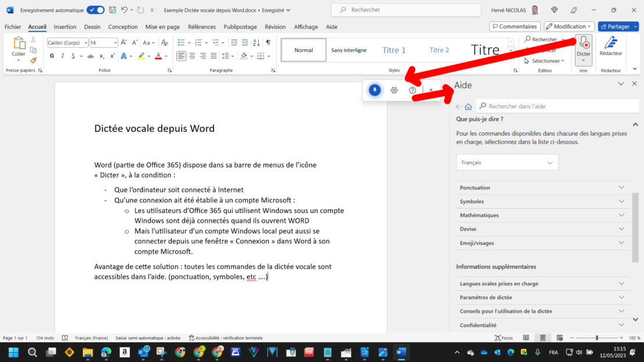This screenshot has width=644, height=362.
Task: Open dictation settings gear icon
Action: (x=394, y=90)
